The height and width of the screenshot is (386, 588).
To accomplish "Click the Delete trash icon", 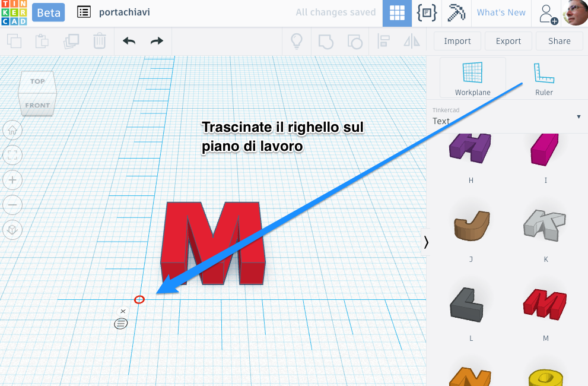I will pyautogui.click(x=99, y=41).
